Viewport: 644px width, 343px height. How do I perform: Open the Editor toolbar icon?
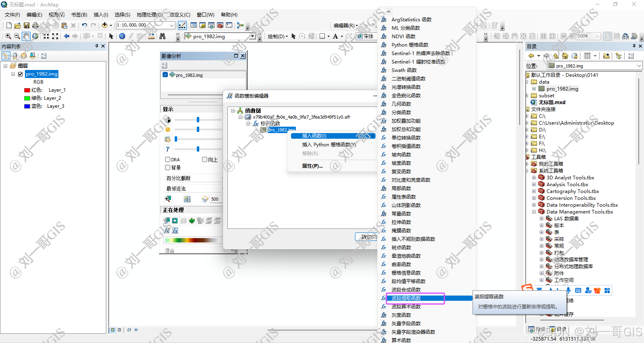(182, 25)
